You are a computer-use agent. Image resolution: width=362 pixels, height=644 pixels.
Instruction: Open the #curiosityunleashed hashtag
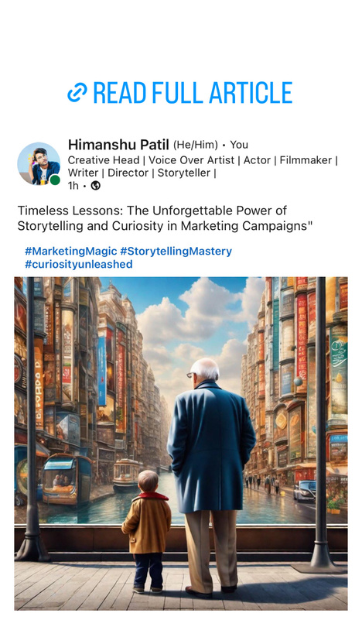78,264
